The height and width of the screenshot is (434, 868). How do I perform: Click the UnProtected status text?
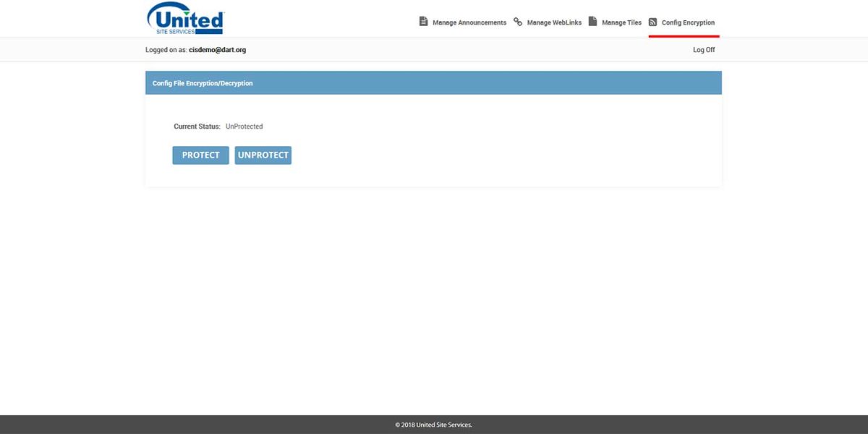click(244, 126)
